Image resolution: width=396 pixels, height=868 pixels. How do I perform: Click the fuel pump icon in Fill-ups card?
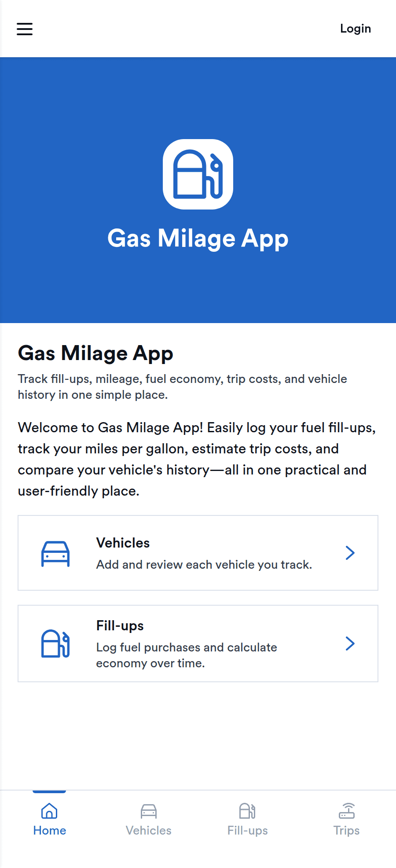55,644
